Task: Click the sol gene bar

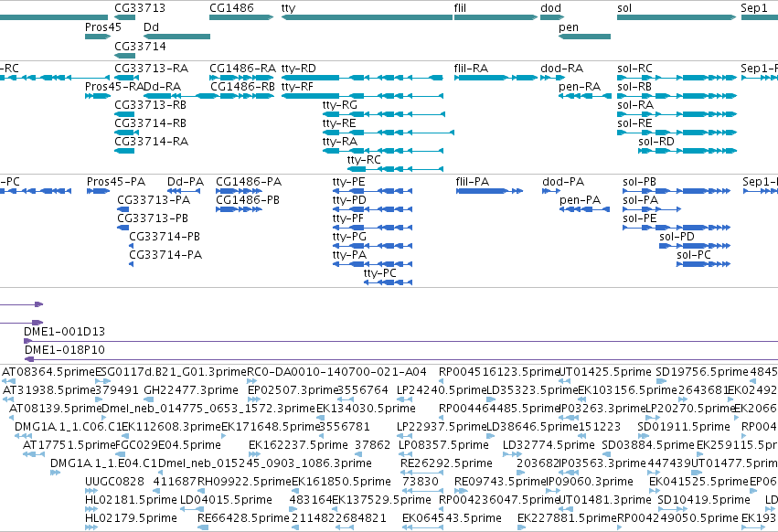Action: click(x=677, y=17)
